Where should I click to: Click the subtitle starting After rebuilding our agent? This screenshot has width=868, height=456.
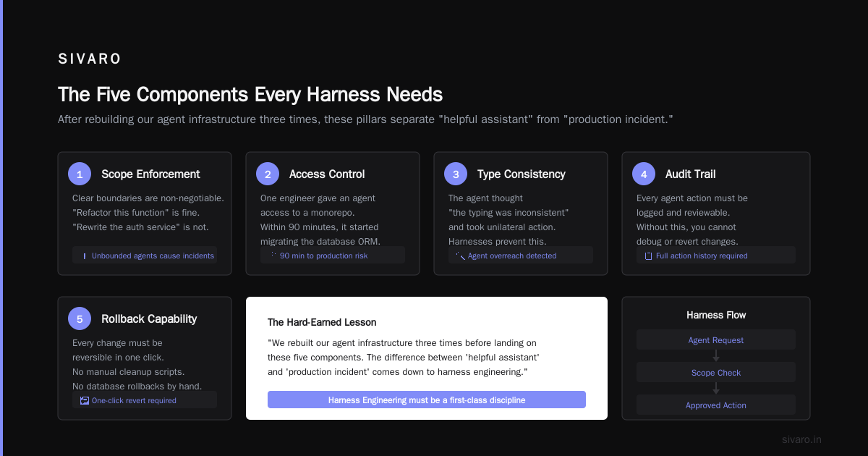pos(365,119)
